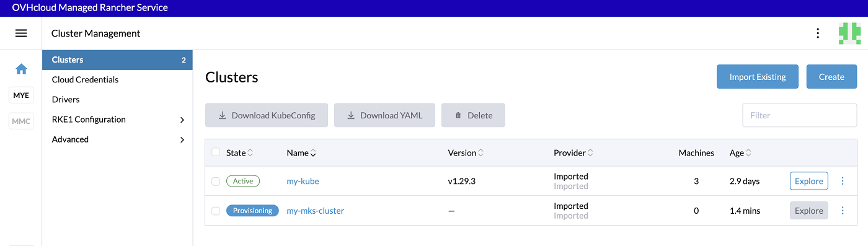Open the hamburger navigation menu

(x=21, y=33)
